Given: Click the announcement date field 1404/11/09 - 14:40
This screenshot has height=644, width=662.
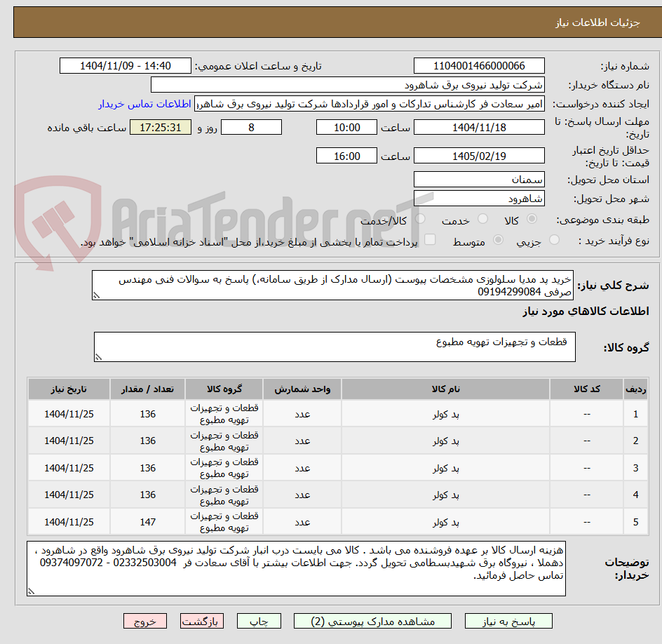Looking at the screenshot, I should [126, 66].
